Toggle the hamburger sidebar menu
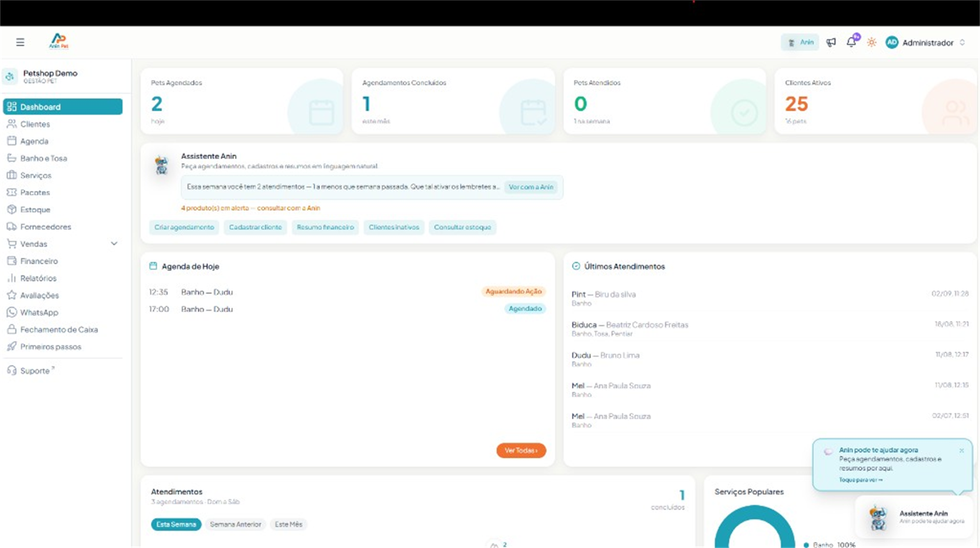This screenshot has height=548, width=980. point(20,42)
